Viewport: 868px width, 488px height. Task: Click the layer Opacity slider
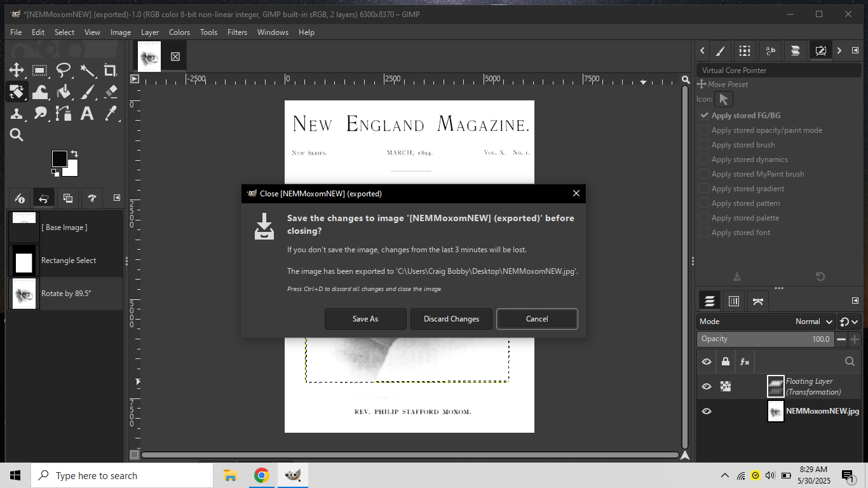(x=765, y=339)
